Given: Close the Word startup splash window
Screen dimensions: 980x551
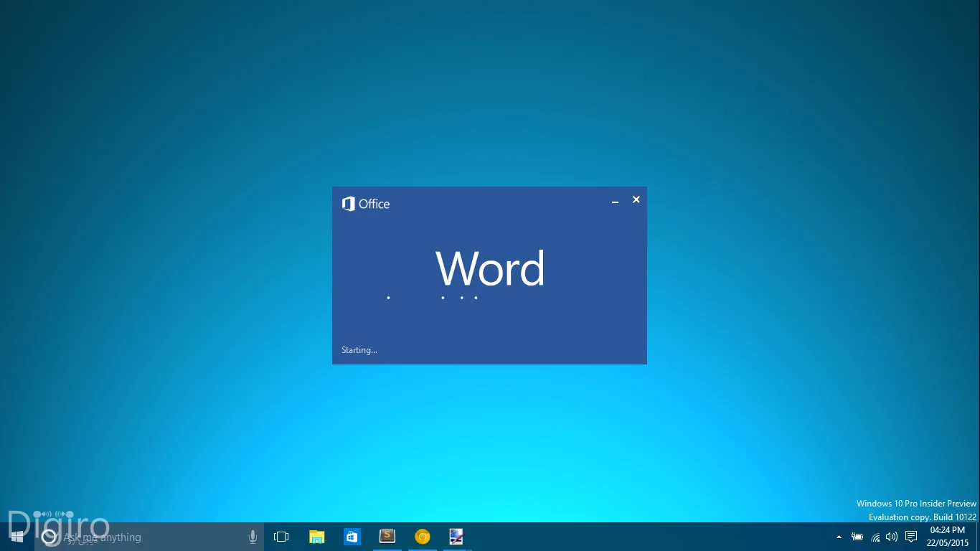Looking at the screenshot, I should pos(636,199).
